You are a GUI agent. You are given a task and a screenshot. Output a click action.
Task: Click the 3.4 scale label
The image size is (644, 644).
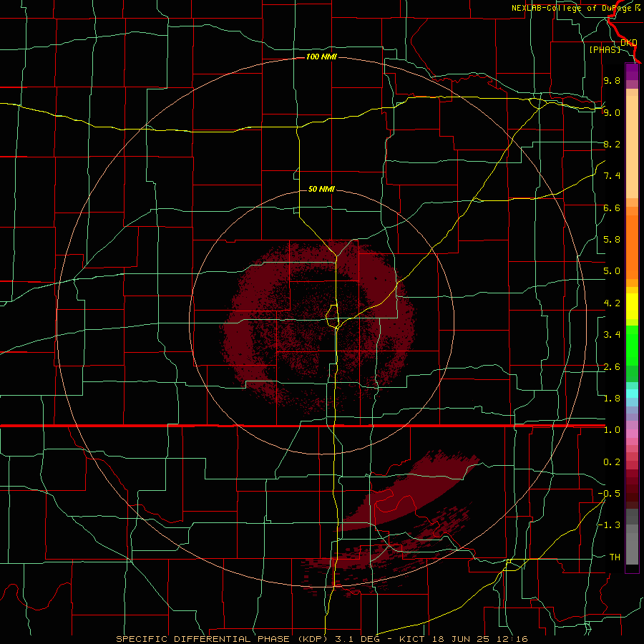click(612, 335)
